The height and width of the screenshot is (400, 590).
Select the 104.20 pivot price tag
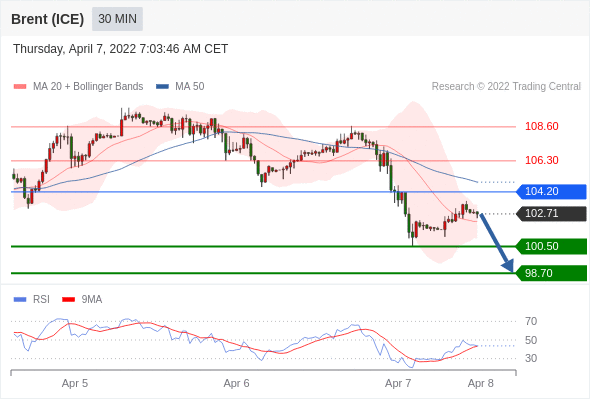551,192
